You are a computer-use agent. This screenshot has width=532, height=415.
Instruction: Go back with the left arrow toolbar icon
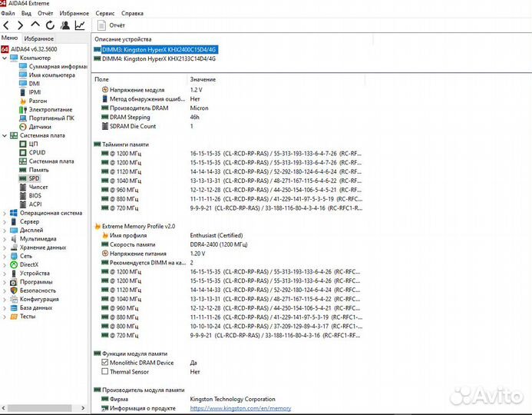click(x=6, y=25)
